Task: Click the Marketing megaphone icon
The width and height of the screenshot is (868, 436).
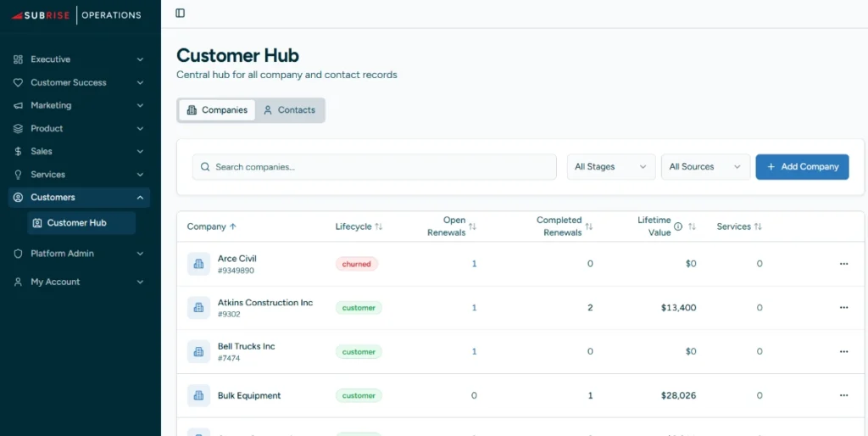Action: 19,105
